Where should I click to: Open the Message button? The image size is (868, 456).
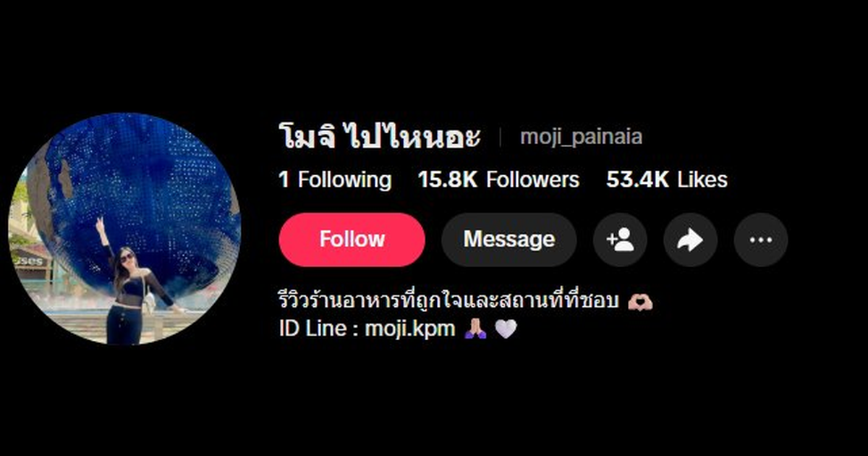click(x=509, y=240)
